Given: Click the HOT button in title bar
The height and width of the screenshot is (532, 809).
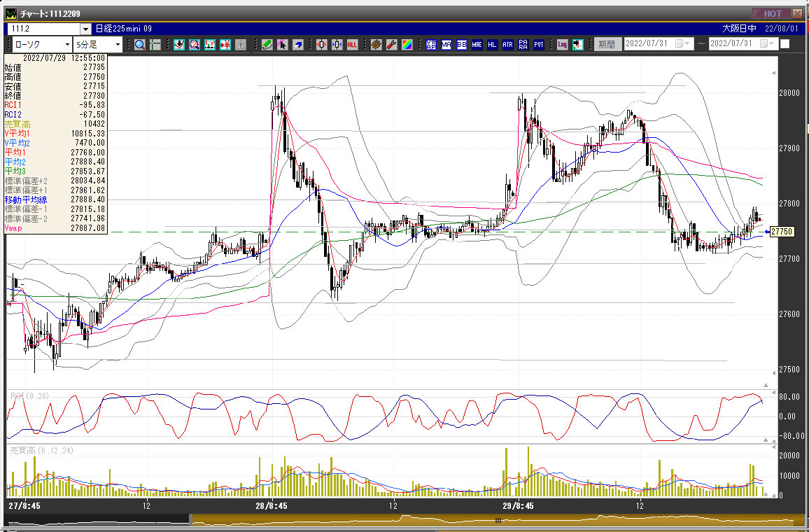Looking at the screenshot, I should pyautogui.click(x=771, y=13).
